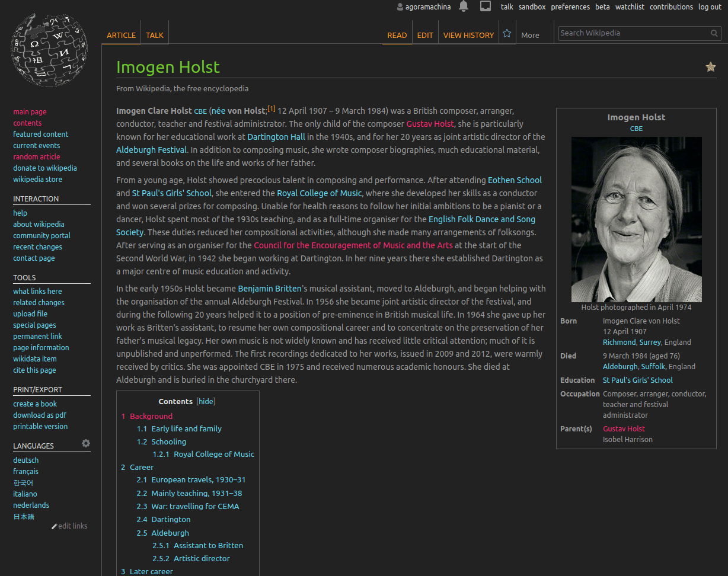Switch to the Talk tab
The image size is (728, 576).
pos(154,35)
